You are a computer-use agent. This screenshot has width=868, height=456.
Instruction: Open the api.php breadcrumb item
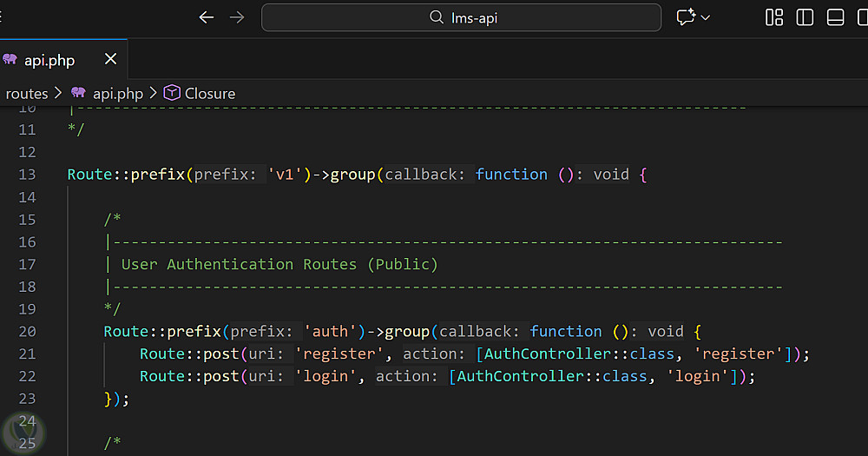click(117, 93)
